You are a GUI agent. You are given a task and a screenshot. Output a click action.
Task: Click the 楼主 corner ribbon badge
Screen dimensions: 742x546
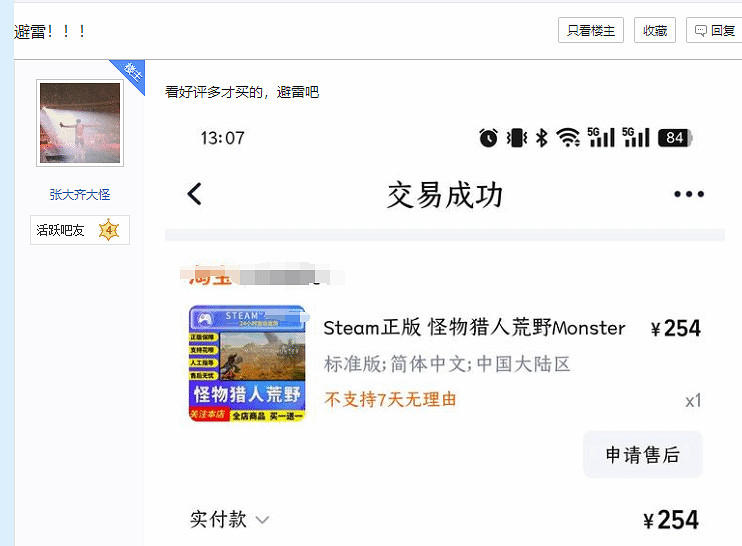pyautogui.click(x=131, y=74)
